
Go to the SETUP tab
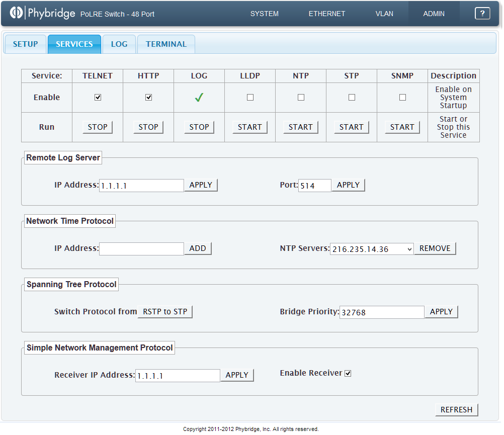click(x=25, y=44)
